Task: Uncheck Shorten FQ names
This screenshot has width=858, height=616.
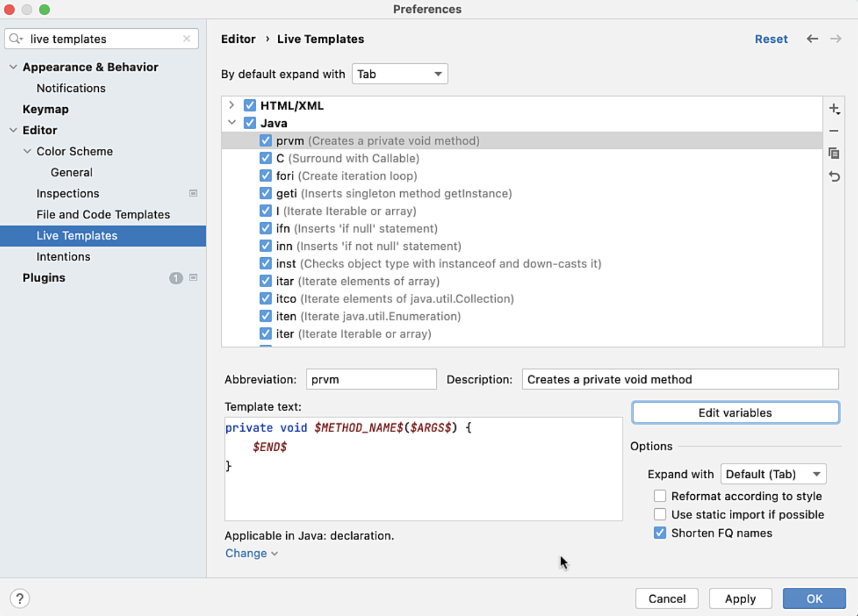Action: point(660,533)
